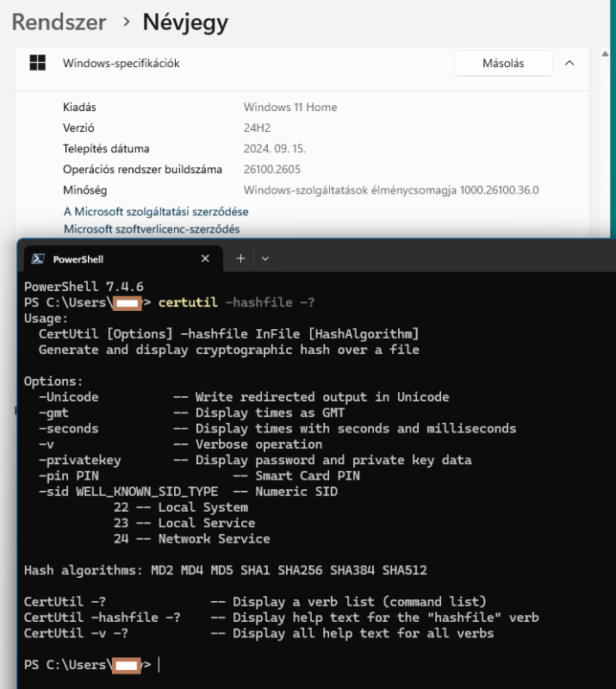The width and height of the screenshot is (616, 689).
Task: Click the 22 -- Local System line
Action: tap(181, 507)
